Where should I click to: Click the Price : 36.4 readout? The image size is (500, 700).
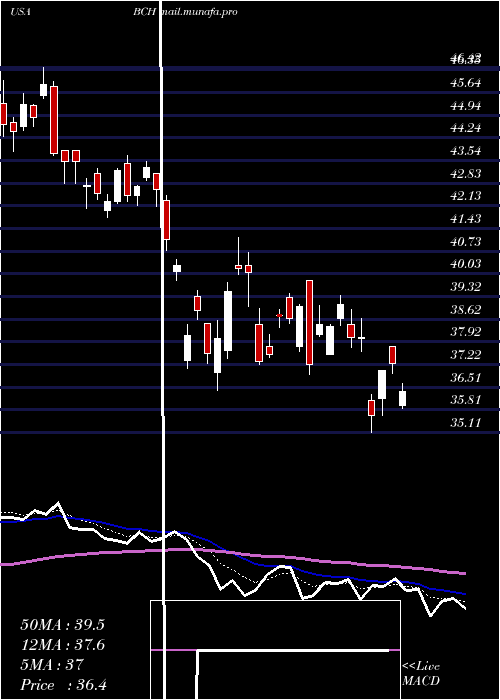click(63, 685)
